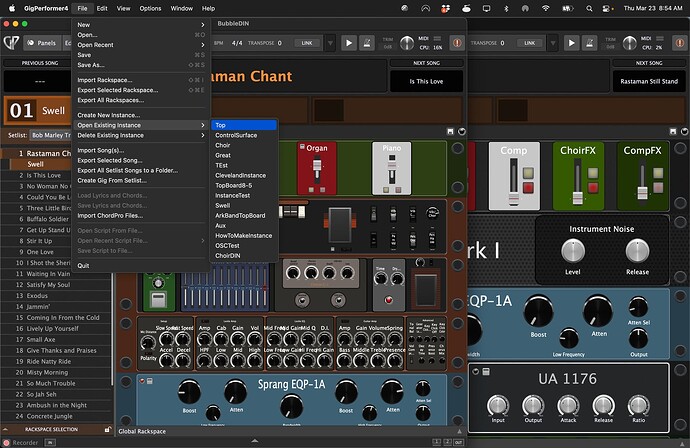
Task: Select song 23 Ambush in the Night
Action: [x=56, y=405]
